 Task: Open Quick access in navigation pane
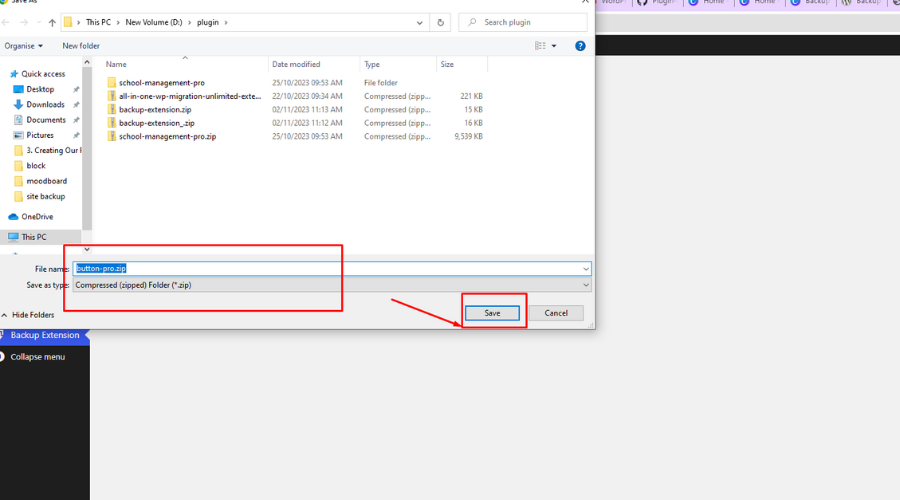(x=43, y=74)
